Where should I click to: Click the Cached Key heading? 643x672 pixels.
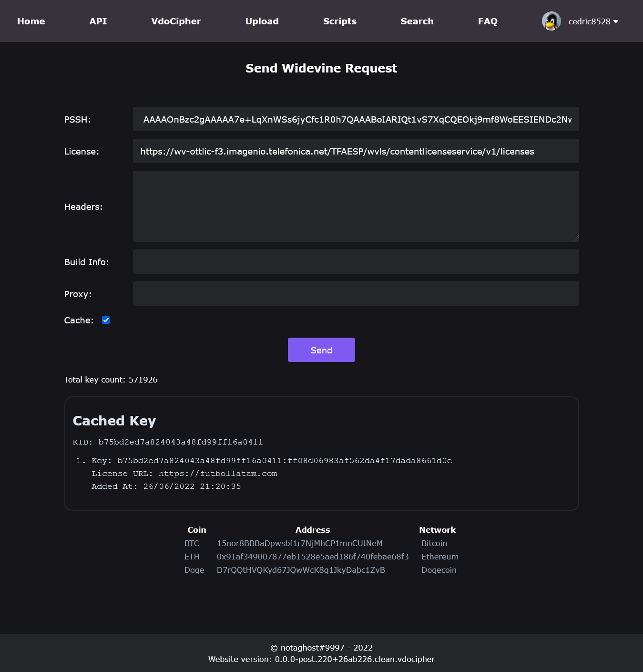pyautogui.click(x=114, y=421)
